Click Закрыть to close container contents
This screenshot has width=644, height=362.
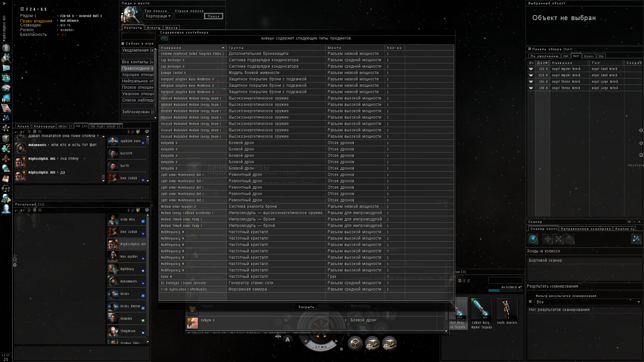pyautogui.click(x=306, y=307)
